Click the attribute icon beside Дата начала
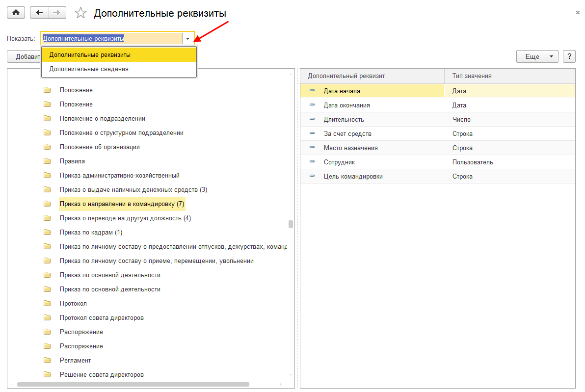The width and height of the screenshot is (585, 392). point(312,91)
